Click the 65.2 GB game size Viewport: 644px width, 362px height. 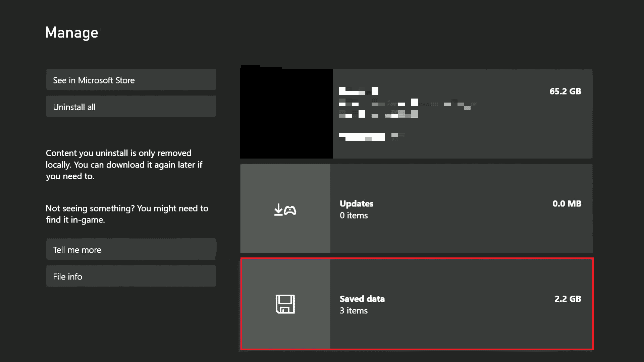[x=565, y=91]
